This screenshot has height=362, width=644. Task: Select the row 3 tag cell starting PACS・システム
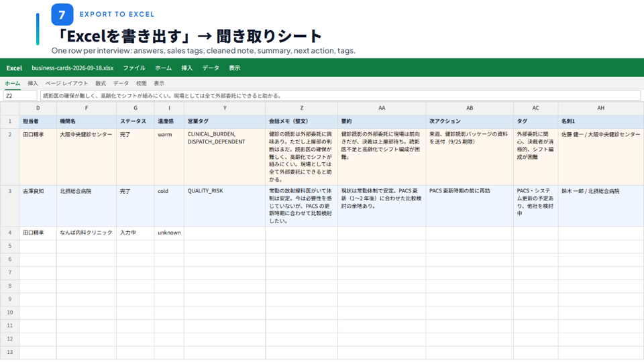535,206
